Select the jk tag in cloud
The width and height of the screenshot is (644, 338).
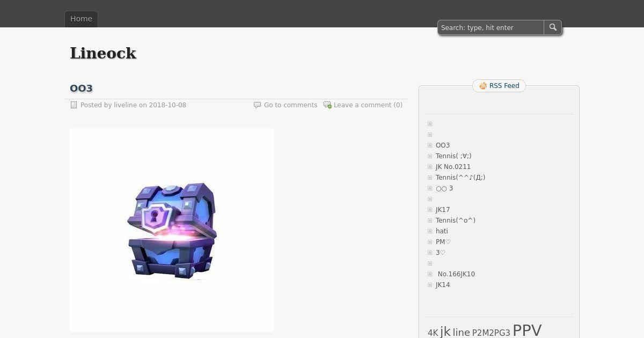(x=445, y=332)
